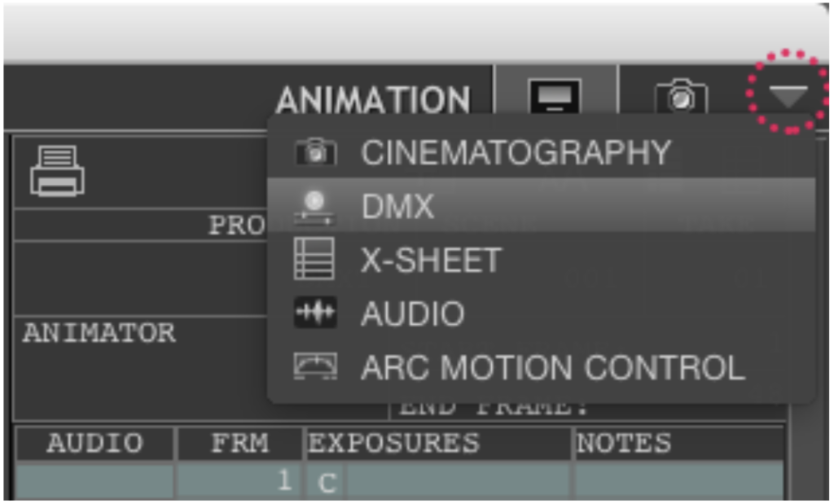
Task: Click the X-Sheet grid icon
Action: tap(314, 259)
